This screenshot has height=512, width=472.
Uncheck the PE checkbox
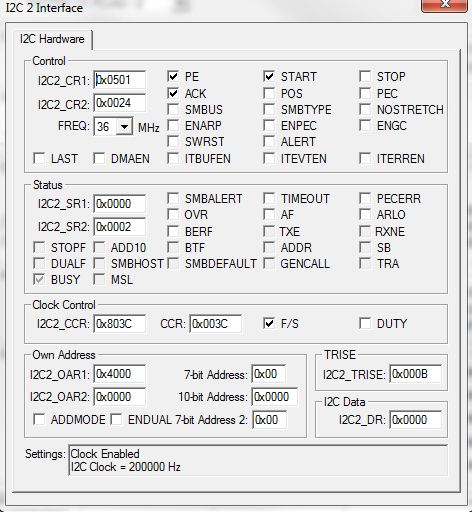[173, 76]
